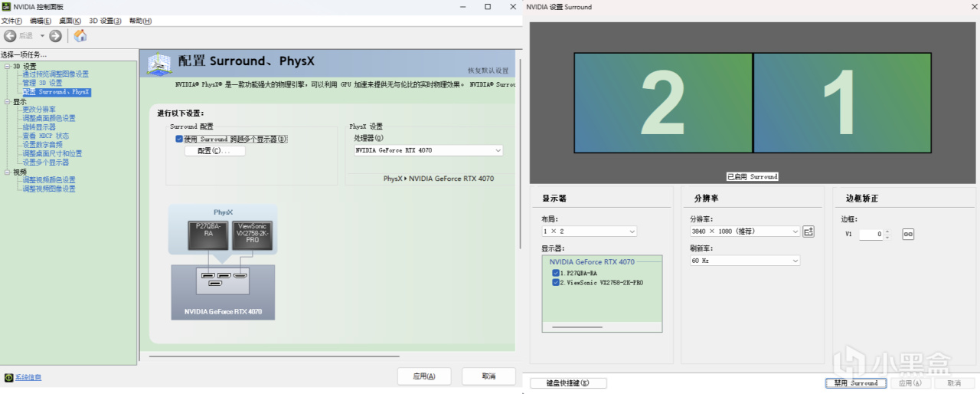Collapse the 3D 设置 tree node
This screenshot has width=980, height=394.
click(x=7, y=66)
